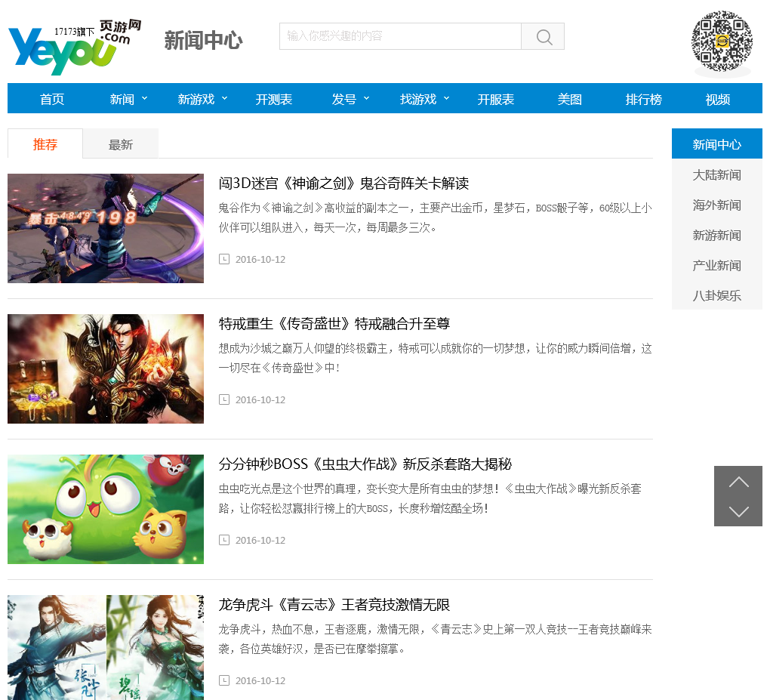
Task: Click the scroll-down arrow button
Action: tap(738, 511)
